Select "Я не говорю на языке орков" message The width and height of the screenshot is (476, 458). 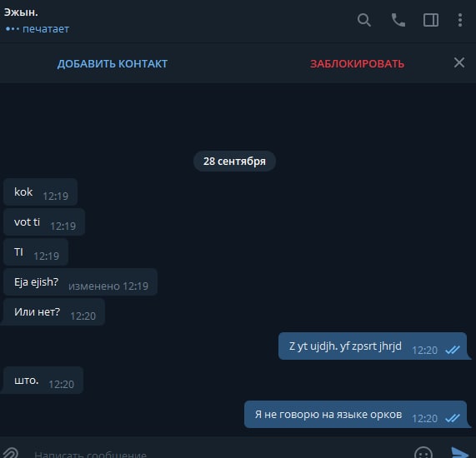tap(358, 415)
